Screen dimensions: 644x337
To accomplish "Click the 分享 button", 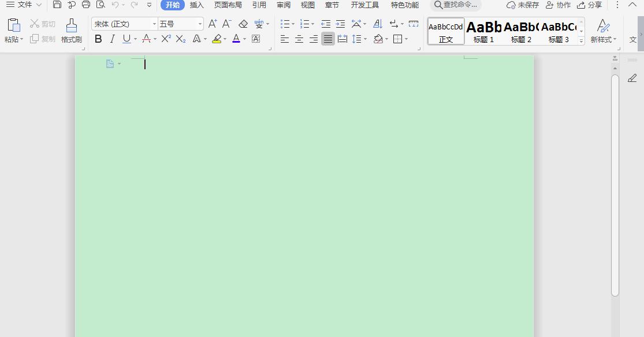I will (x=589, y=5).
